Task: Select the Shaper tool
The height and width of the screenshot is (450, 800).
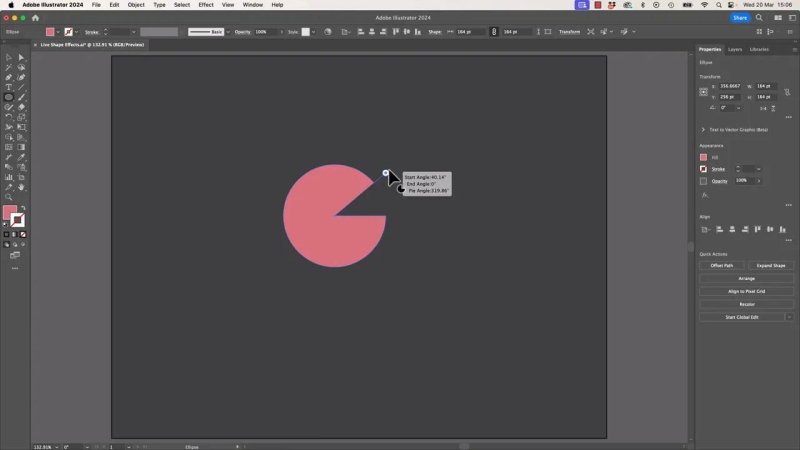Action: point(9,107)
